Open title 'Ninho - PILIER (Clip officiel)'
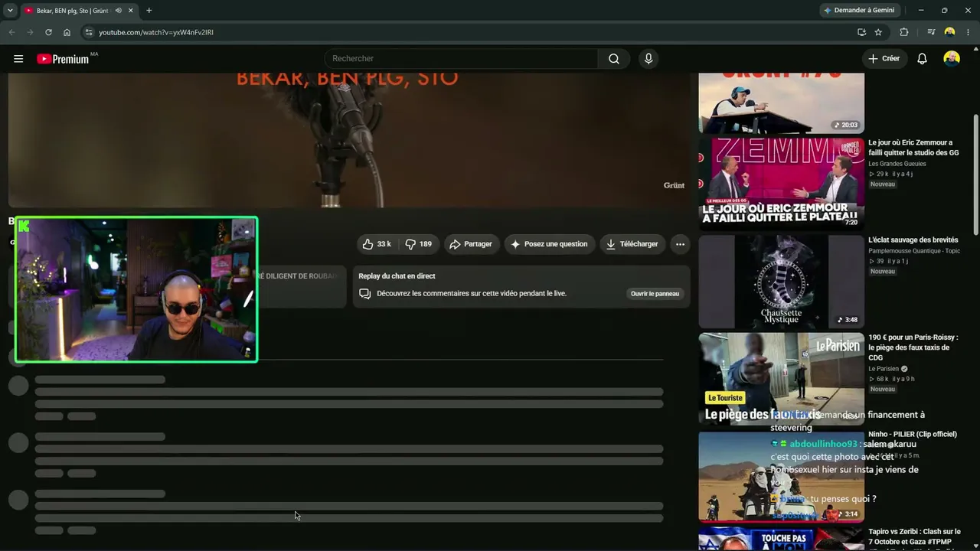The width and height of the screenshot is (980, 551). tap(913, 435)
